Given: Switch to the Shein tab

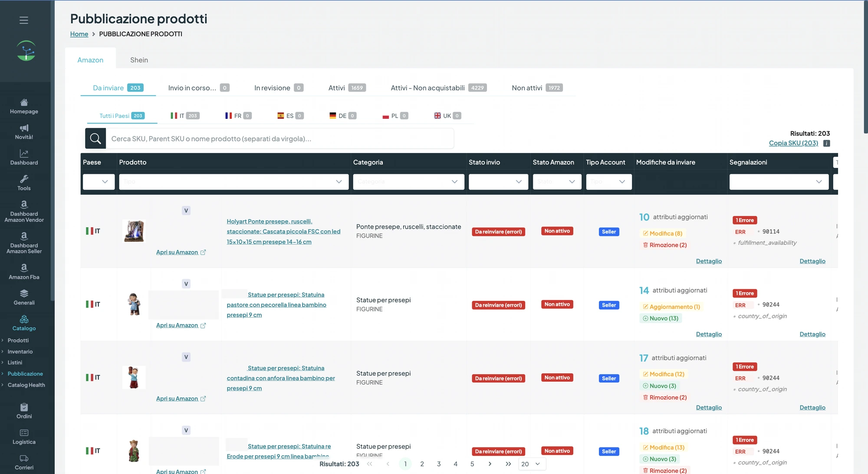Looking at the screenshot, I should point(139,60).
